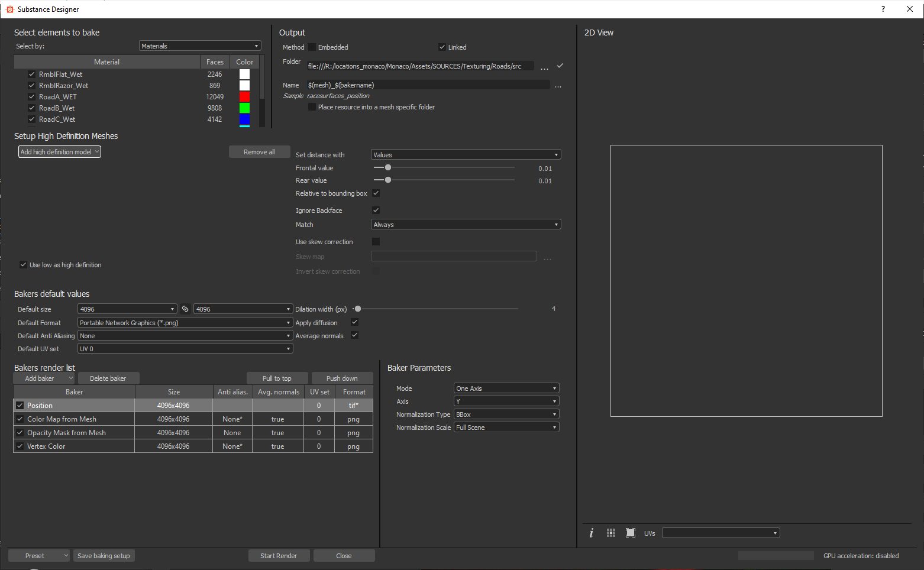The image size is (924, 570).
Task: Click Substance Designer logo in title bar
Action: point(9,9)
